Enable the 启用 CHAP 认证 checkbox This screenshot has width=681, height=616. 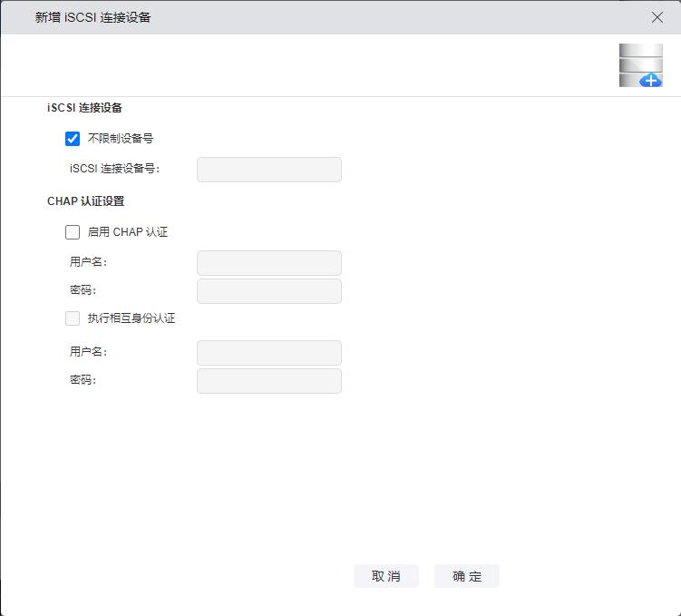pyautogui.click(x=73, y=232)
